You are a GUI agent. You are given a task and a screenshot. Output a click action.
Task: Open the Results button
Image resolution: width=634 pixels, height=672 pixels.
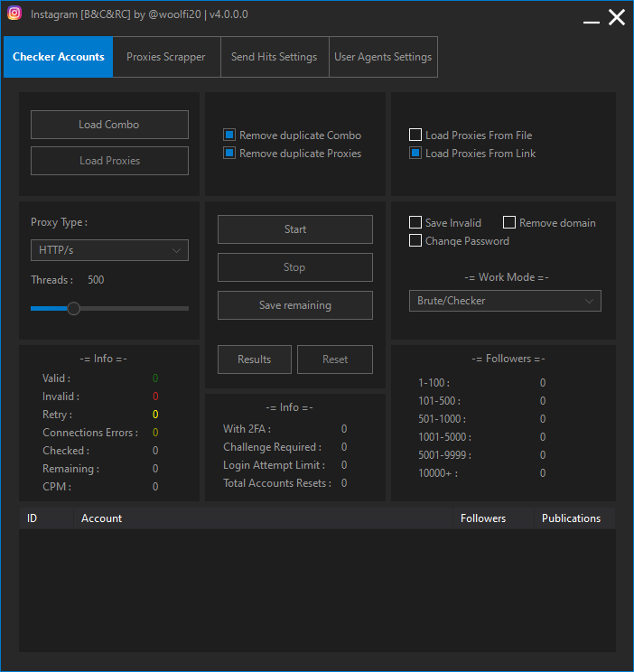[255, 359]
